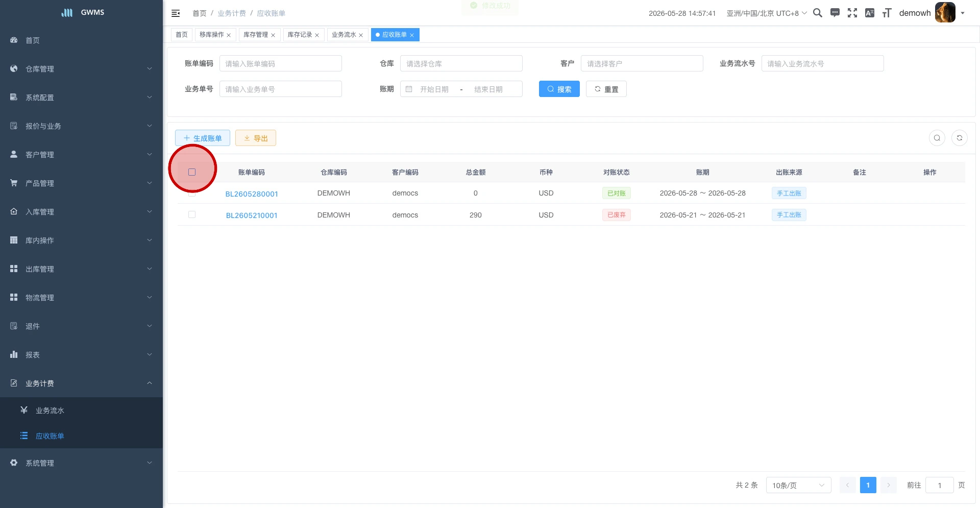Click the 系统管理 gear icon
The width and height of the screenshot is (980, 508).
click(x=14, y=463)
